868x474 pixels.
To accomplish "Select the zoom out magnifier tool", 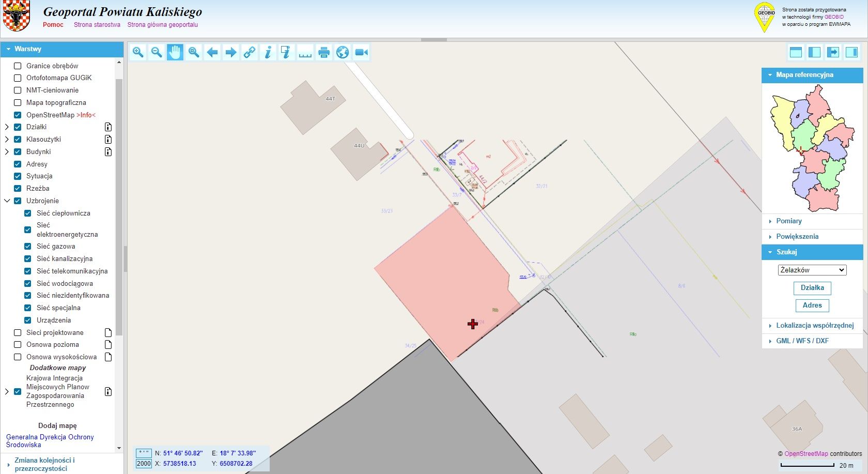I will tap(157, 52).
